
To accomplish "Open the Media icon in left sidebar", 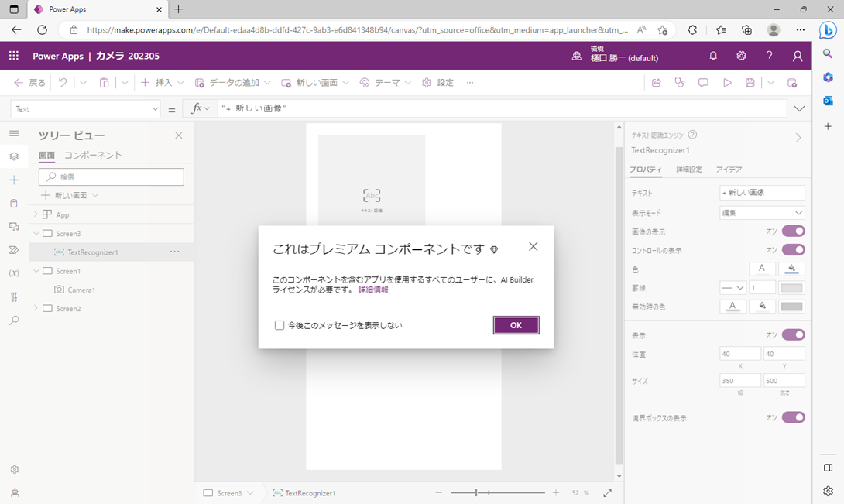I will [x=14, y=227].
